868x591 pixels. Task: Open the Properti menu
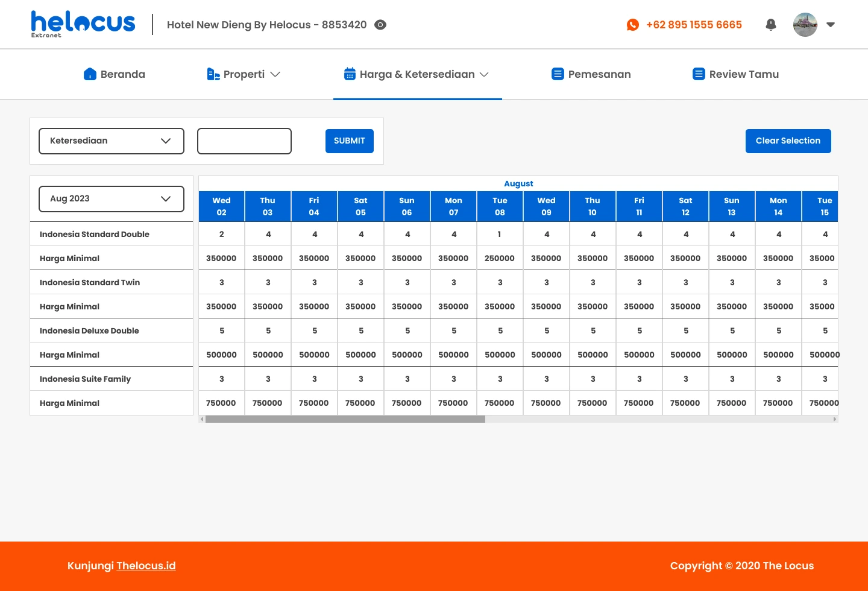pyautogui.click(x=244, y=74)
